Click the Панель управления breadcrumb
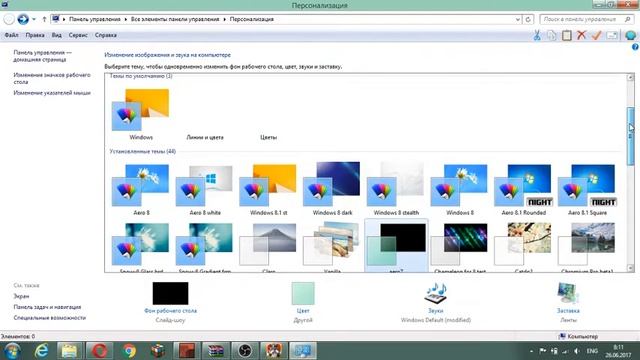This screenshot has width=640, height=360. 95,19
